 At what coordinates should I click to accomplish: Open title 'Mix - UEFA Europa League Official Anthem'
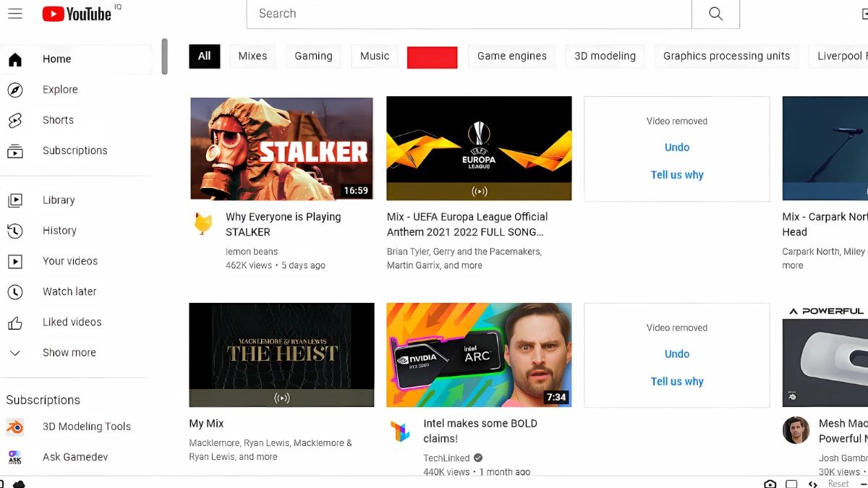coord(467,224)
